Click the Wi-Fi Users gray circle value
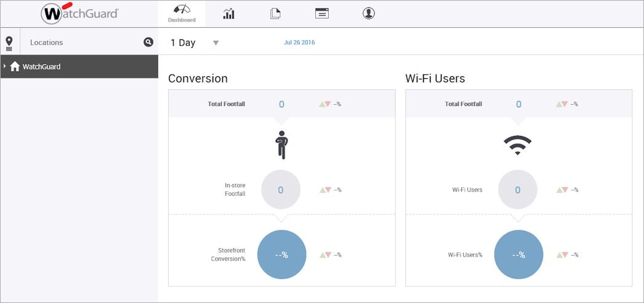Viewport: 644px width, 303px height. click(x=518, y=190)
